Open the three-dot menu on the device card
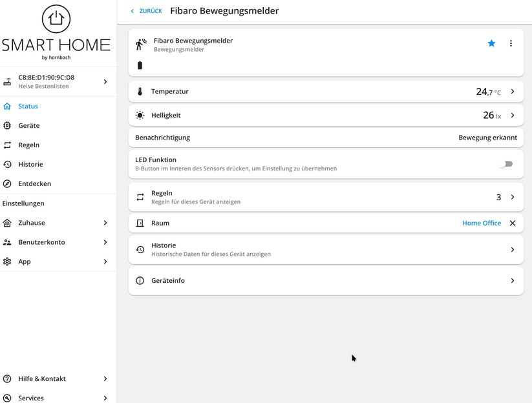 (x=511, y=43)
